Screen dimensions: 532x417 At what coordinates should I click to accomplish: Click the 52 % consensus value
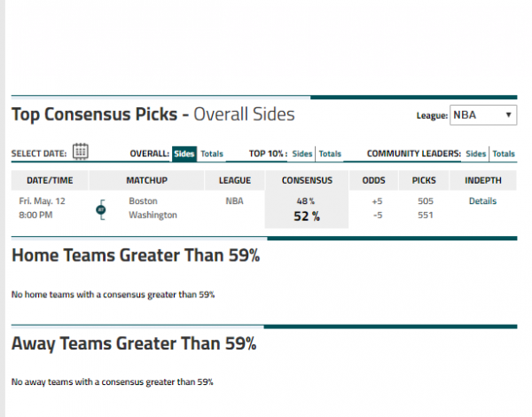pyautogui.click(x=307, y=216)
